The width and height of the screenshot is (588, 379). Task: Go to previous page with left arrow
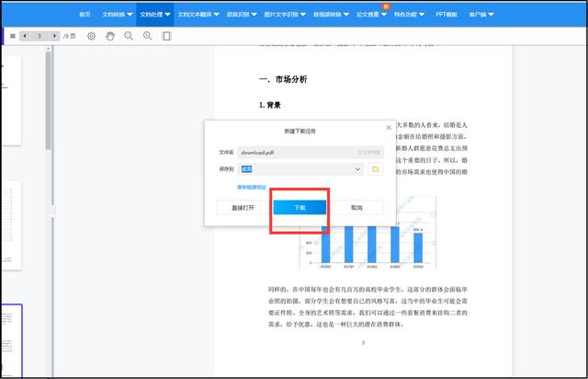[25, 36]
